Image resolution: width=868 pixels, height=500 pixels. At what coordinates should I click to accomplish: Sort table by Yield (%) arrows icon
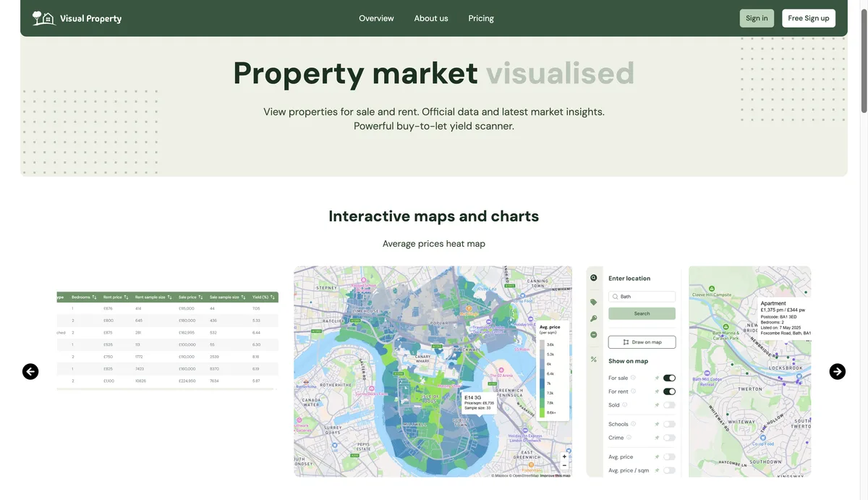coord(273,297)
